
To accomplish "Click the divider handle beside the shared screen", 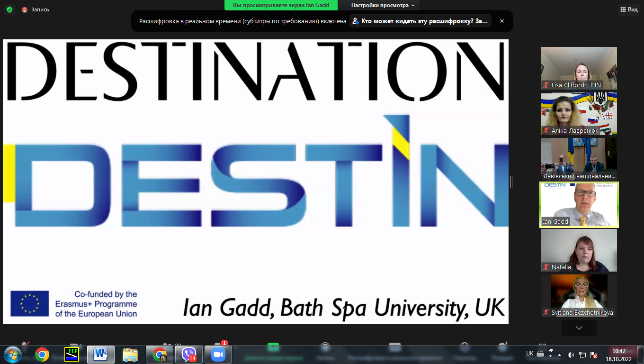I will pyautogui.click(x=511, y=182).
